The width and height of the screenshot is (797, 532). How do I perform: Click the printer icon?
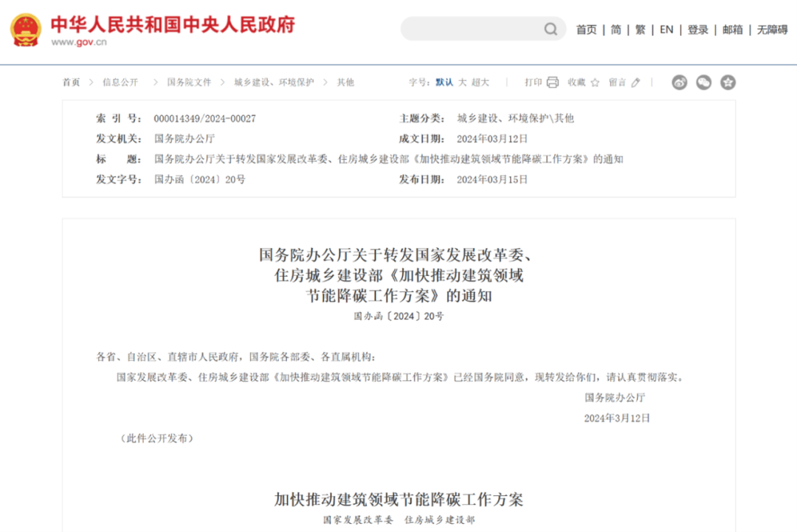[553, 83]
